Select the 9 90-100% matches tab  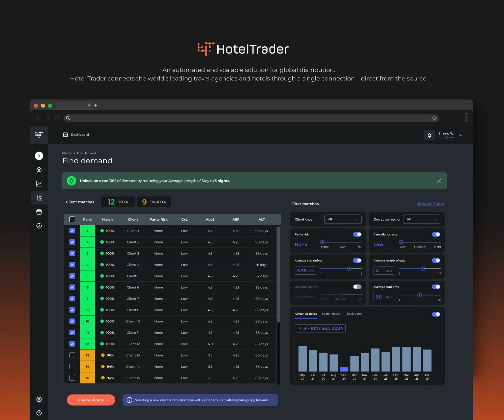154,202
